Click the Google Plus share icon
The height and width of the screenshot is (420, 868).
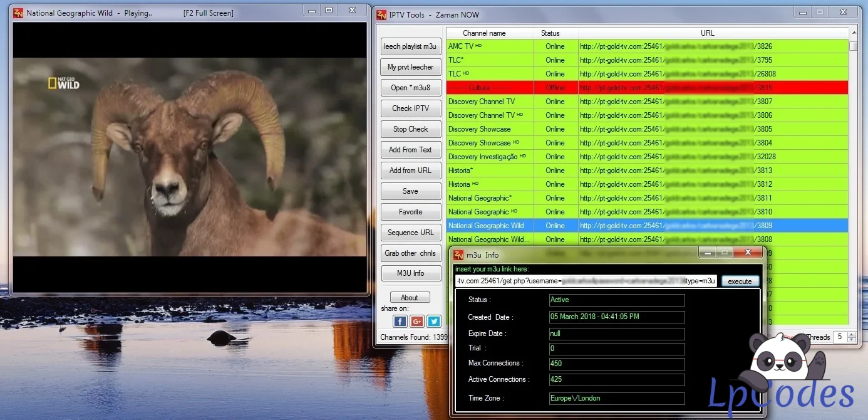click(x=417, y=322)
